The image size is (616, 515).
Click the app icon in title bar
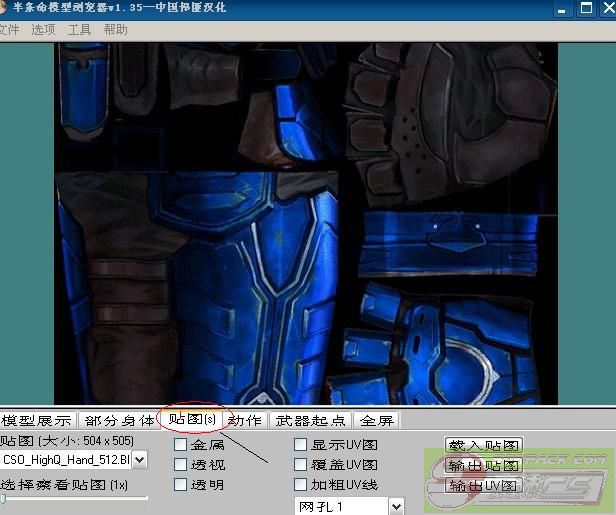tap(5, 8)
